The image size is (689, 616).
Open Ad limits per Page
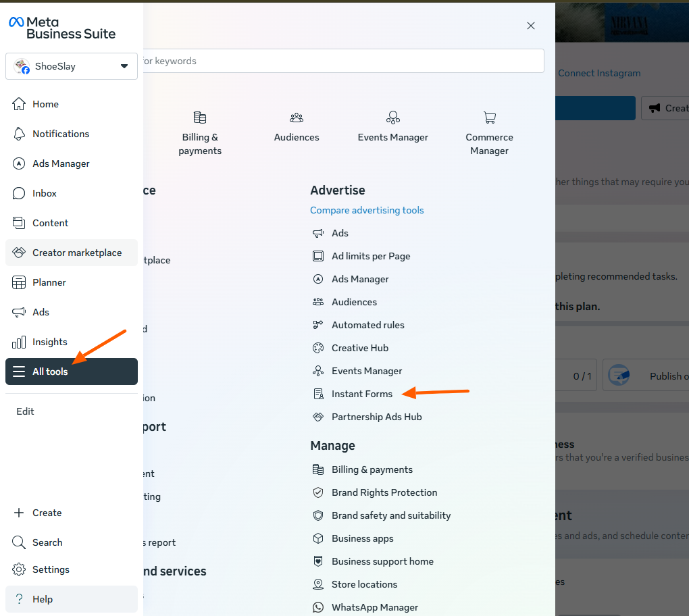coord(361,256)
